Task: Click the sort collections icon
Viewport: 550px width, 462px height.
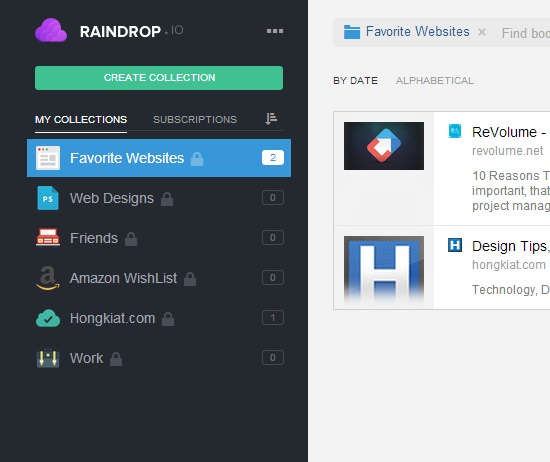Action: [271, 119]
